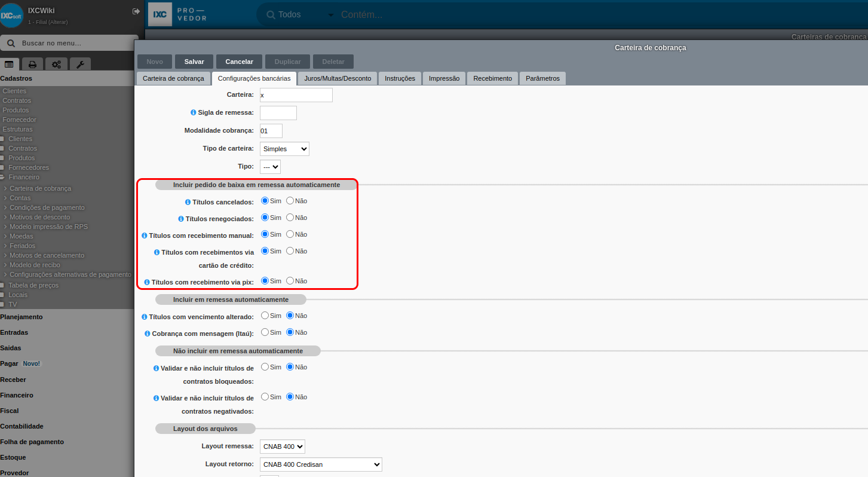Screen dimensions: 868x477
Task: Select Sim for contratos bloqueados validation
Action: click(265, 367)
